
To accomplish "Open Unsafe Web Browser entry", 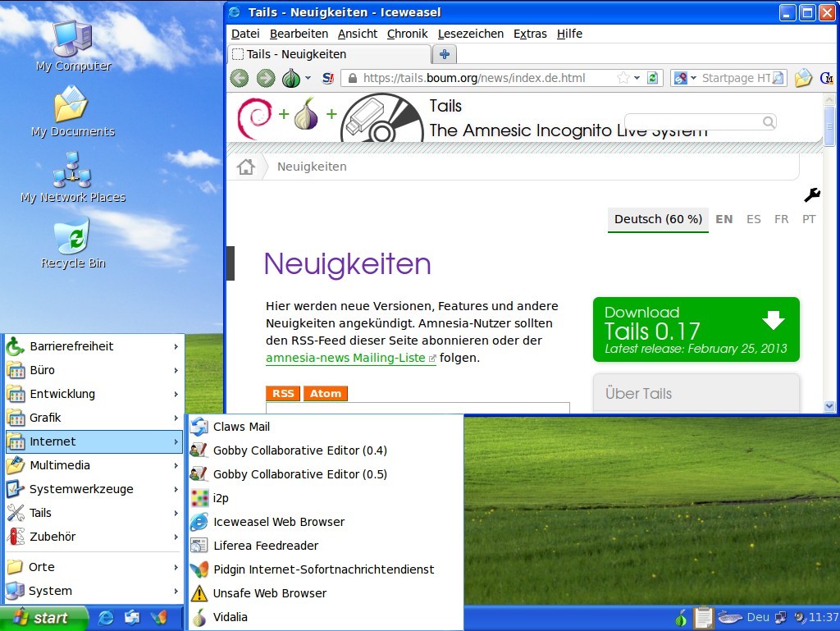I will pos(326,593).
